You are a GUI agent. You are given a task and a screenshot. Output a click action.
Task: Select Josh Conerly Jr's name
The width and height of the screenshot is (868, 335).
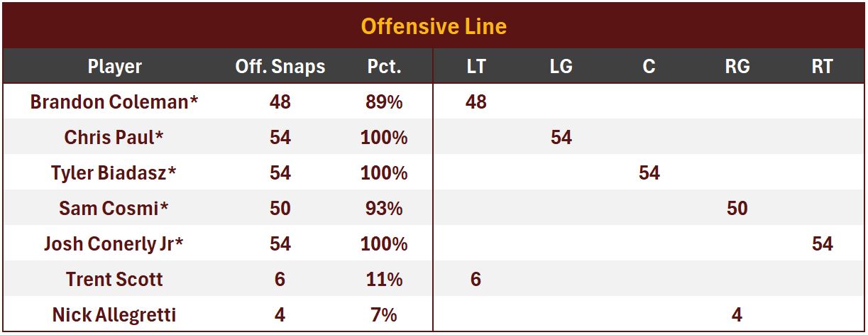[x=114, y=244]
